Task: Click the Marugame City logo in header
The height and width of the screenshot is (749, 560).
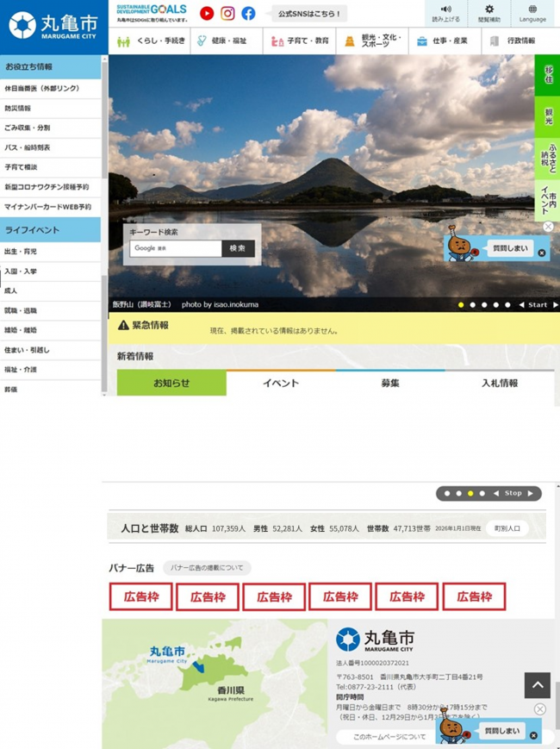Action: point(53,26)
